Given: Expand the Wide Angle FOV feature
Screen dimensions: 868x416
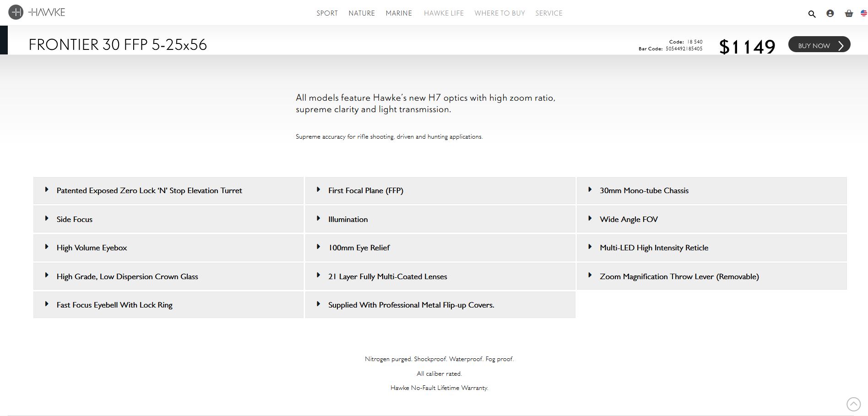Looking at the screenshot, I should [711, 219].
